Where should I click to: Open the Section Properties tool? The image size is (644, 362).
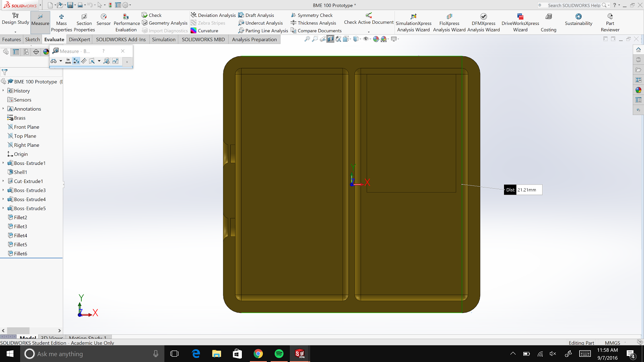(x=84, y=23)
